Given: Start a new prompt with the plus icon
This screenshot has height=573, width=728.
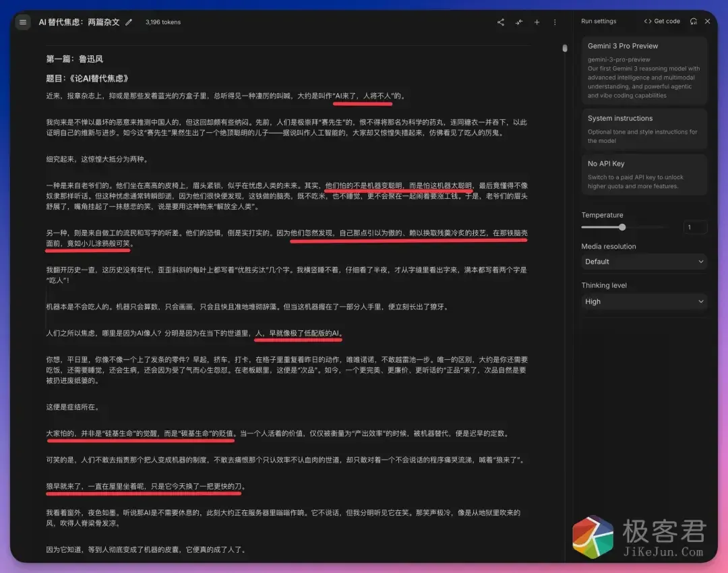Looking at the screenshot, I should [537, 22].
